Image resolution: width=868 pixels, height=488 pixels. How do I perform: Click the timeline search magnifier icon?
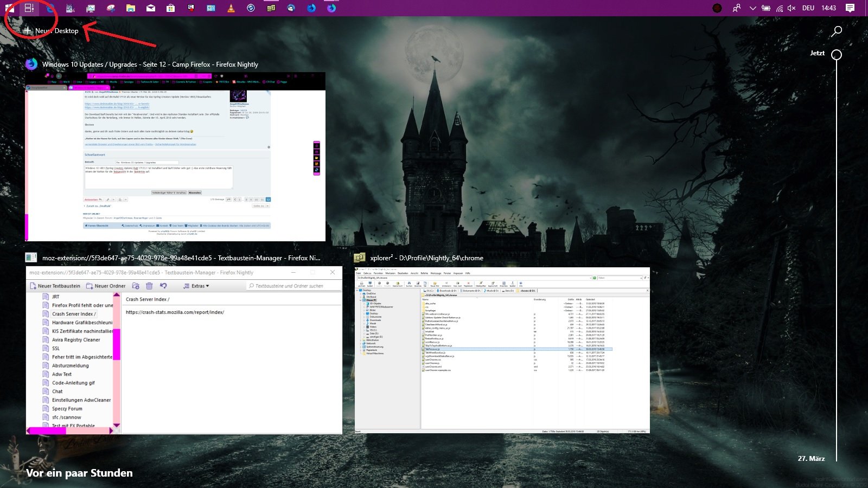coord(837,31)
